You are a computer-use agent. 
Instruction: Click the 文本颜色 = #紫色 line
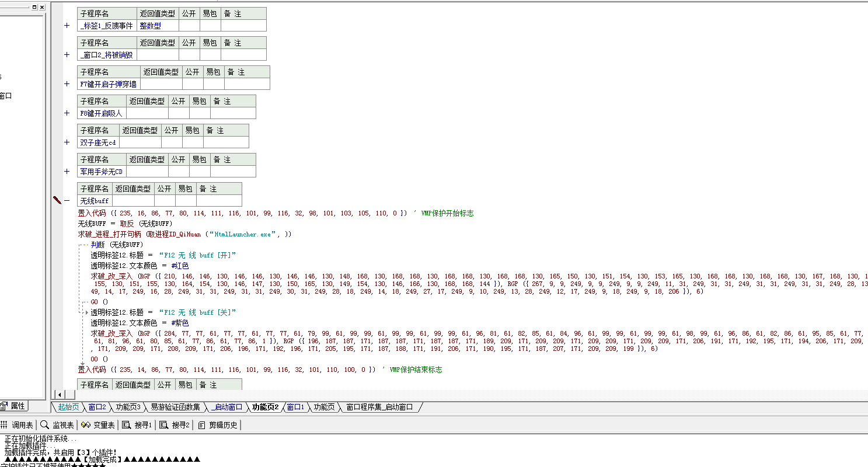pyautogui.click(x=140, y=322)
